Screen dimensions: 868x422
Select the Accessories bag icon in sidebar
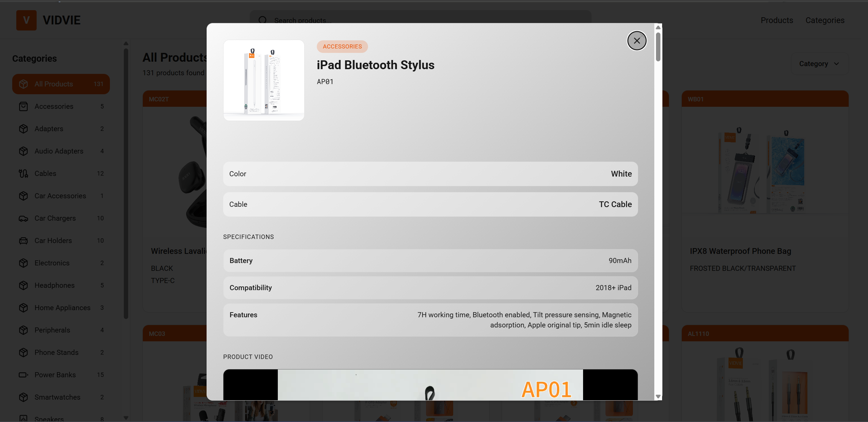pyautogui.click(x=23, y=106)
